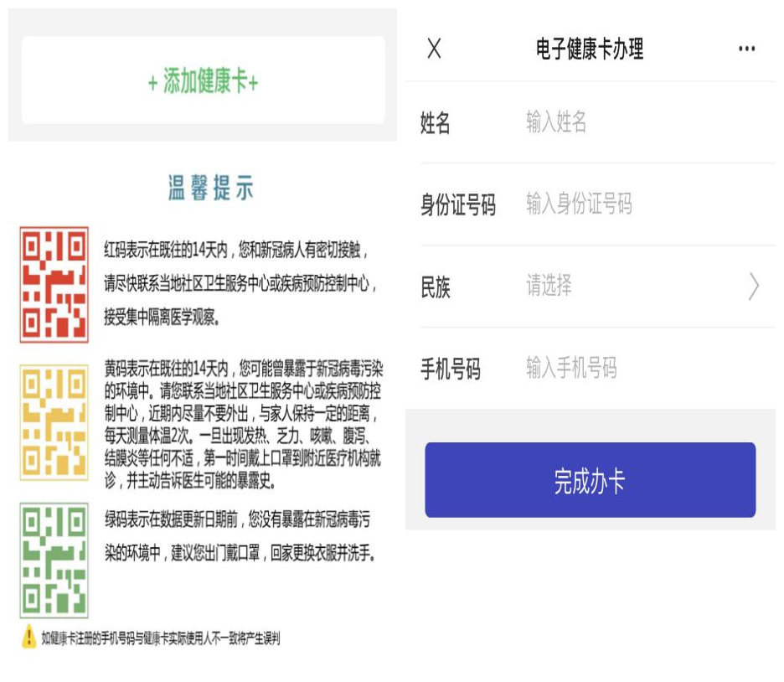Viewport: 784px width, 682px height.
Task: Click the chevron arrow beside 民族
Action: 754,287
